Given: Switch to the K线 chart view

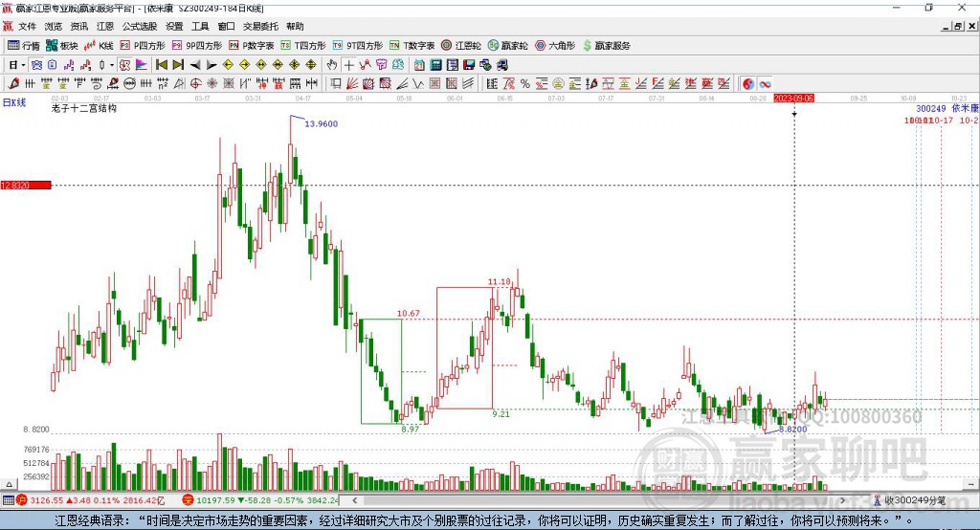Looking at the screenshot, I should pos(99,46).
